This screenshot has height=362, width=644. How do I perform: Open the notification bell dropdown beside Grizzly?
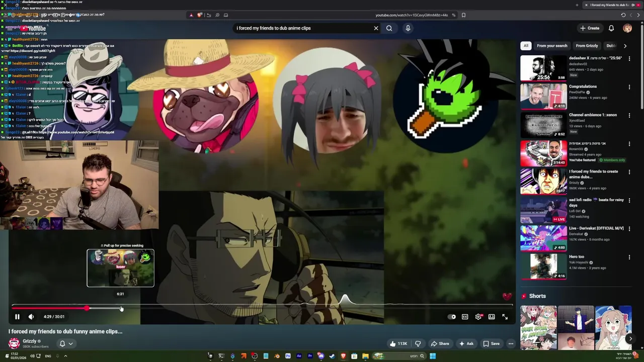(66, 344)
